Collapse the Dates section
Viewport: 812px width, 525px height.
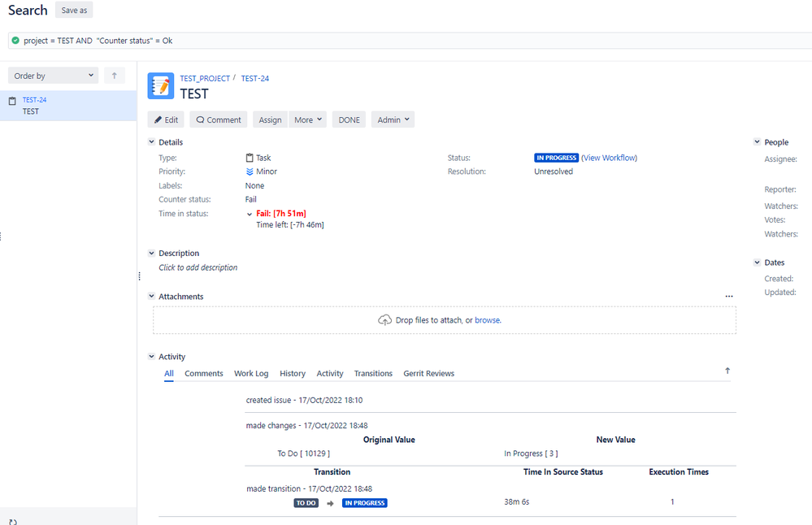pos(757,262)
